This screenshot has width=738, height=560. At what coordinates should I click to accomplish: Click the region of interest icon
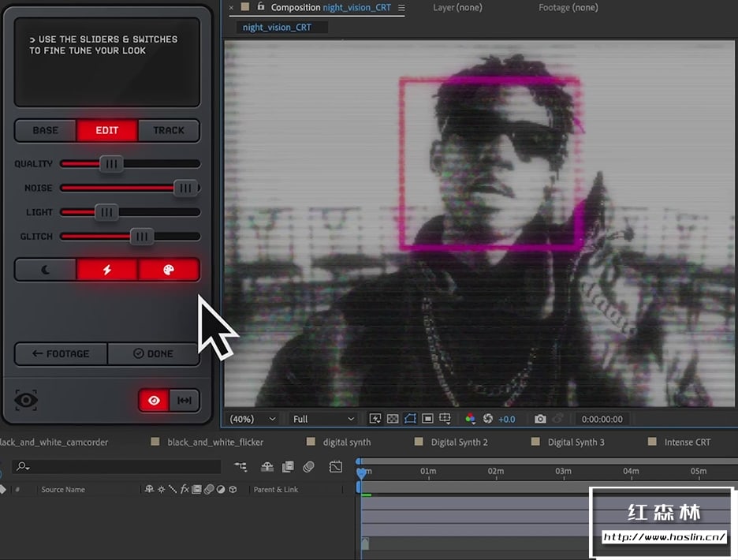[x=427, y=419]
